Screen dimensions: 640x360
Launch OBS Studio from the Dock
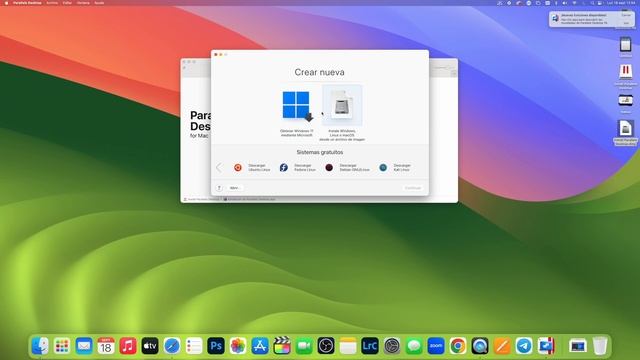click(326, 346)
